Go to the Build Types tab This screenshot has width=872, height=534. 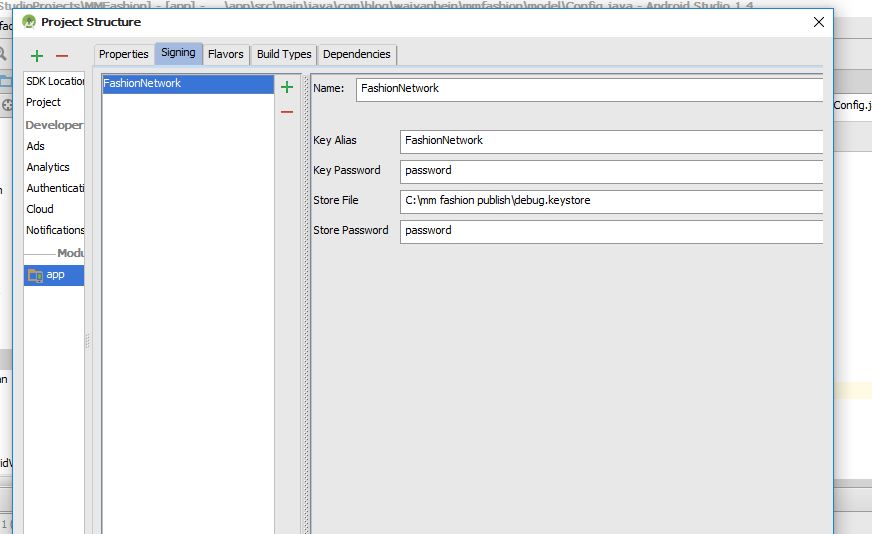(x=284, y=55)
